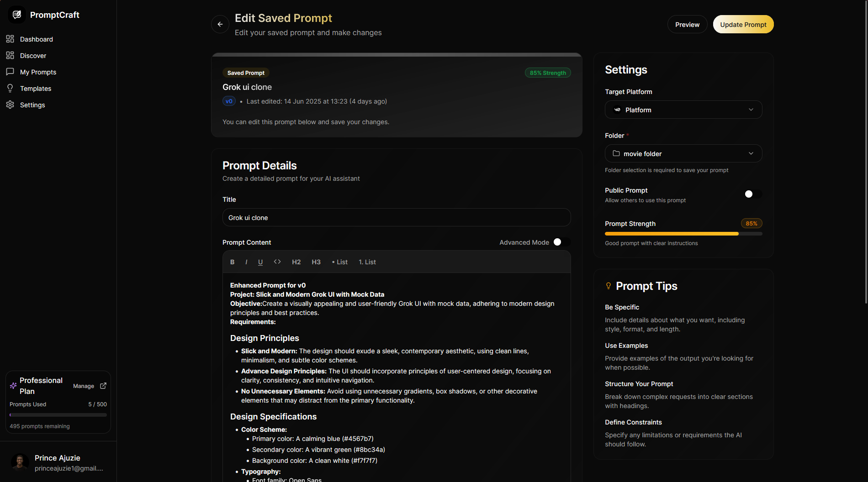The image size is (868, 482).
Task: Enable the Advanced Mode switch
Action: [x=561, y=242]
